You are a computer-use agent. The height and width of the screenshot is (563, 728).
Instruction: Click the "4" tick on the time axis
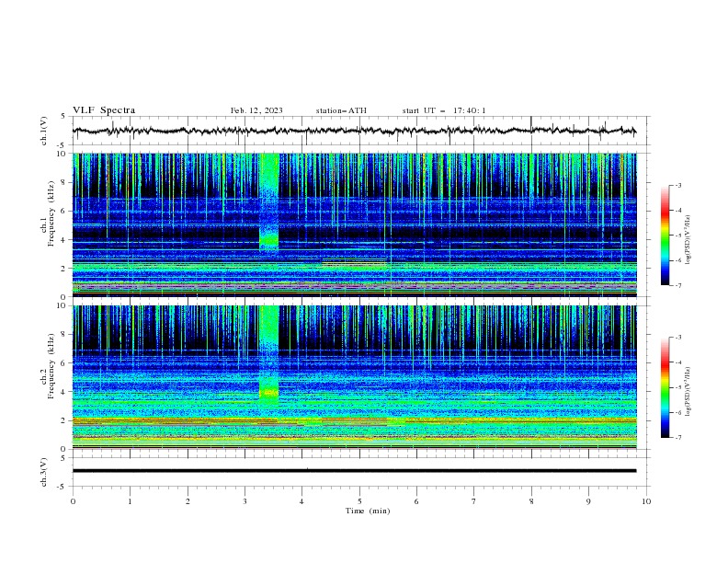[301, 501]
